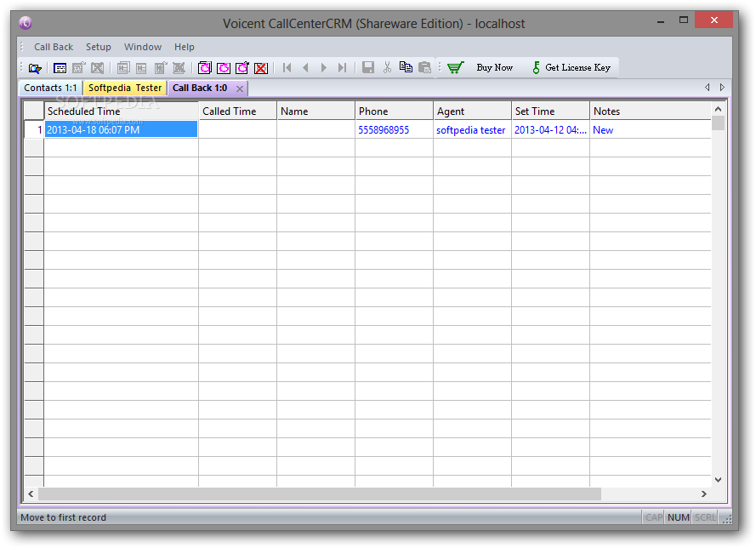Click the softpedia tester agent cell

(x=471, y=129)
